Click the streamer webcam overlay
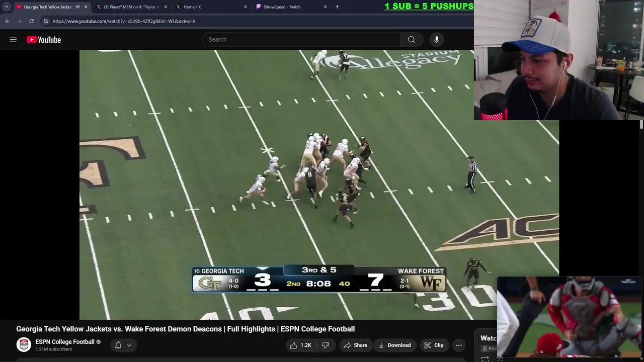 click(x=559, y=60)
